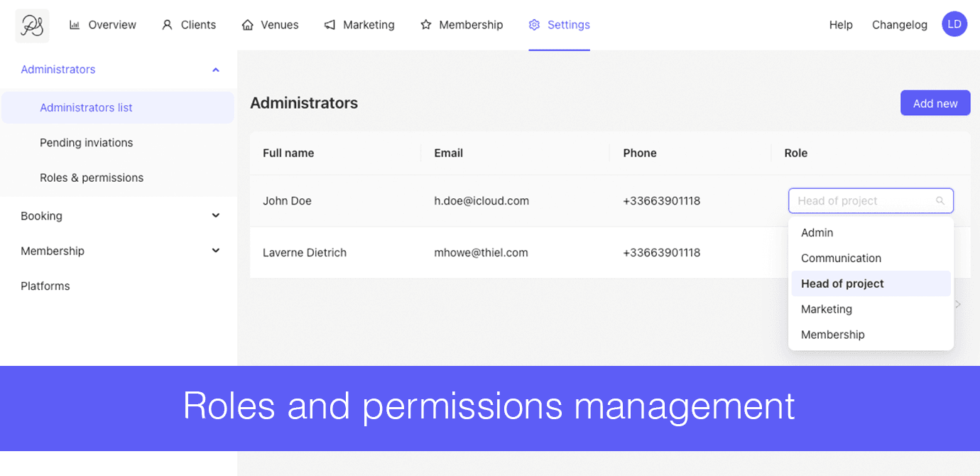Open the Clients tab

point(189,25)
